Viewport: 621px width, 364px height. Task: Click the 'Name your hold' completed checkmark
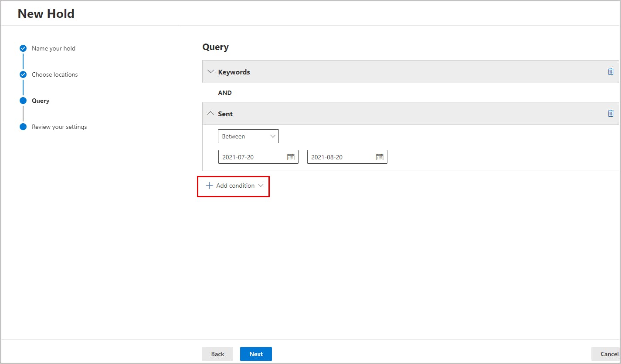[x=23, y=48]
